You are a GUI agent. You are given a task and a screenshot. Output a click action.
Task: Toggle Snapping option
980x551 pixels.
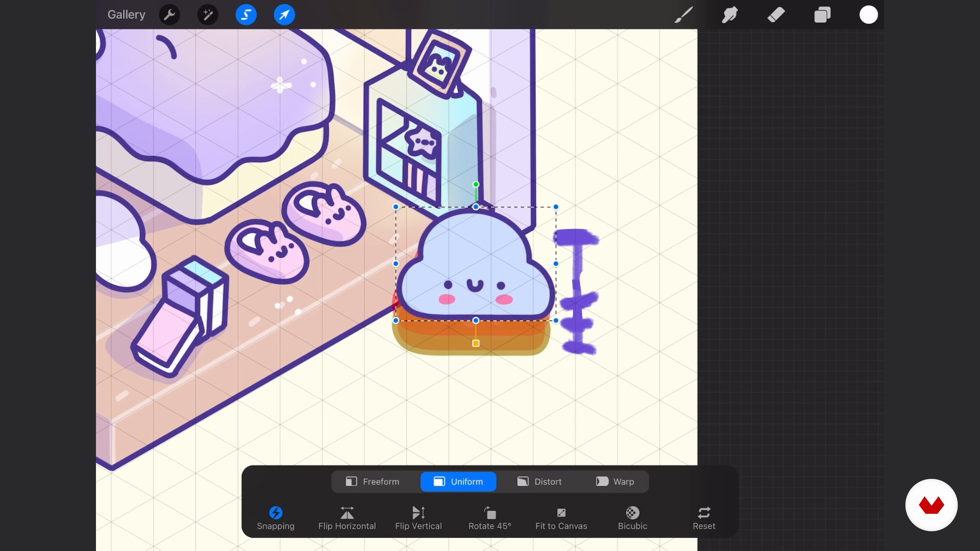click(x=275, y=518)
